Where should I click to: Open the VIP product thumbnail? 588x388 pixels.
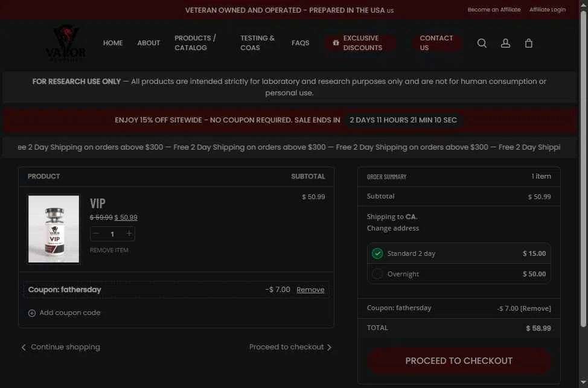54,229
